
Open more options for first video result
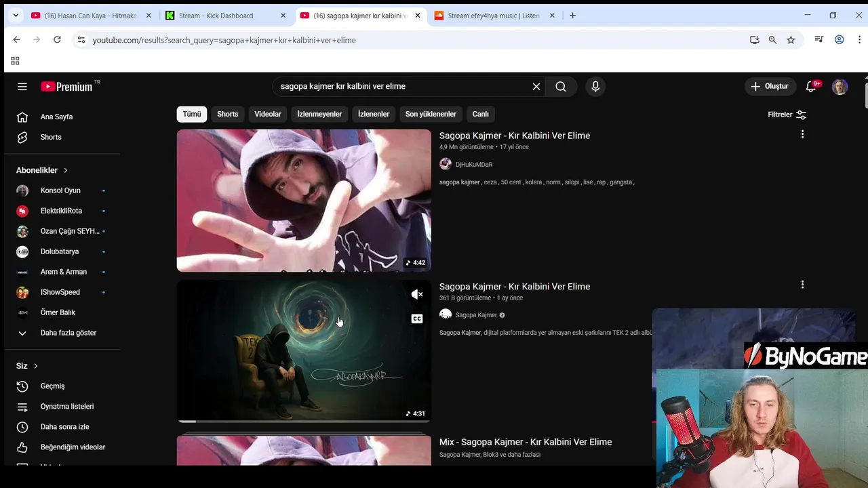[x=802, y=134]
